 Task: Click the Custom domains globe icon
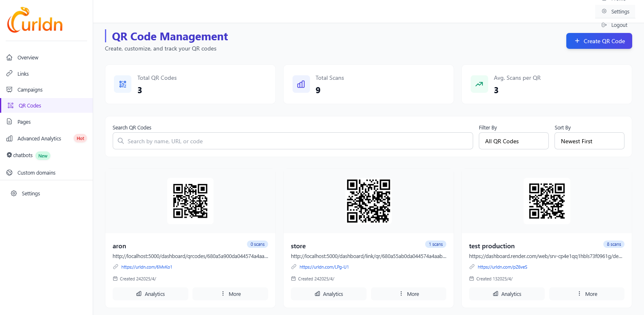(9, 173)
